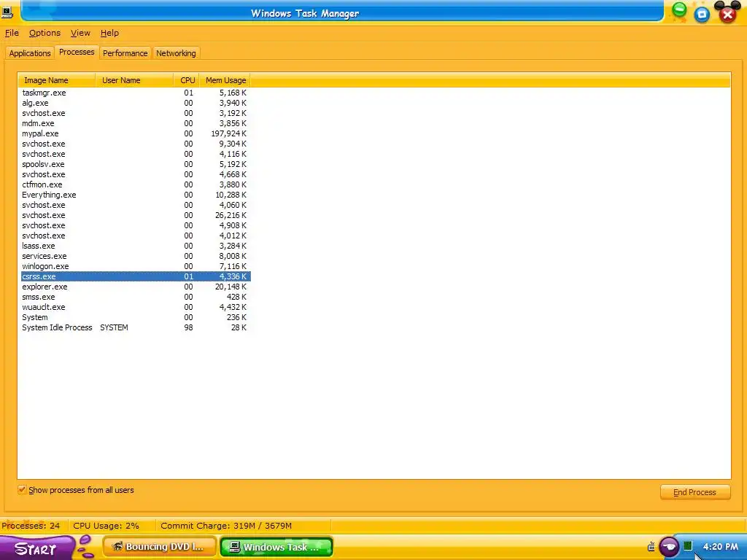The image size is (747, 560).
Task: Click the Bouncing DVD taskbar icon
Action: click(x=117, y=546)
